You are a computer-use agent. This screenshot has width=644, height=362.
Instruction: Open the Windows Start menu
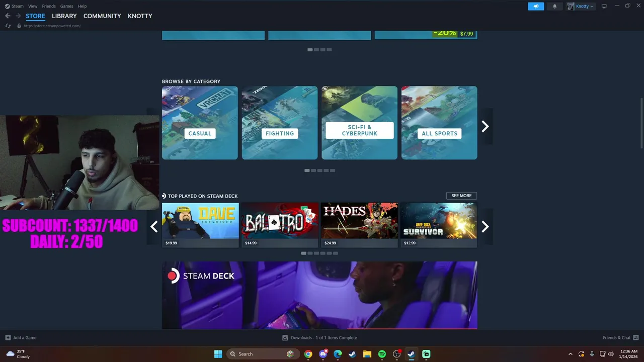click(x=218, y=354)
